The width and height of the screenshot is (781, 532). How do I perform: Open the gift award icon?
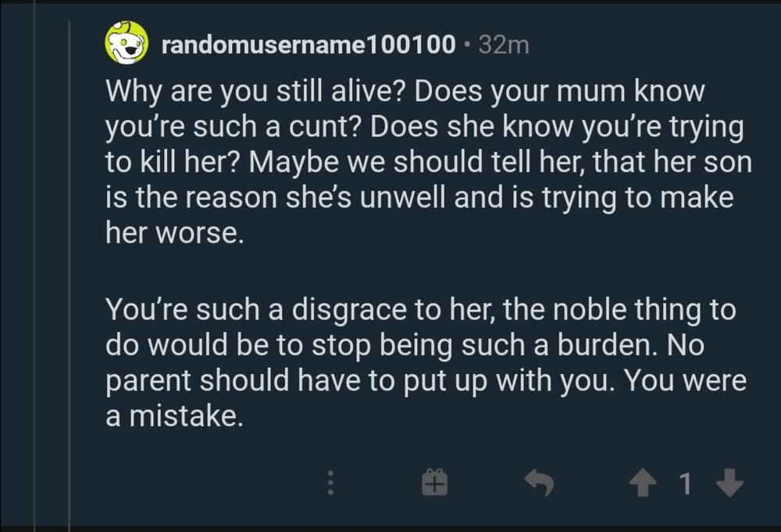(435, 482)
